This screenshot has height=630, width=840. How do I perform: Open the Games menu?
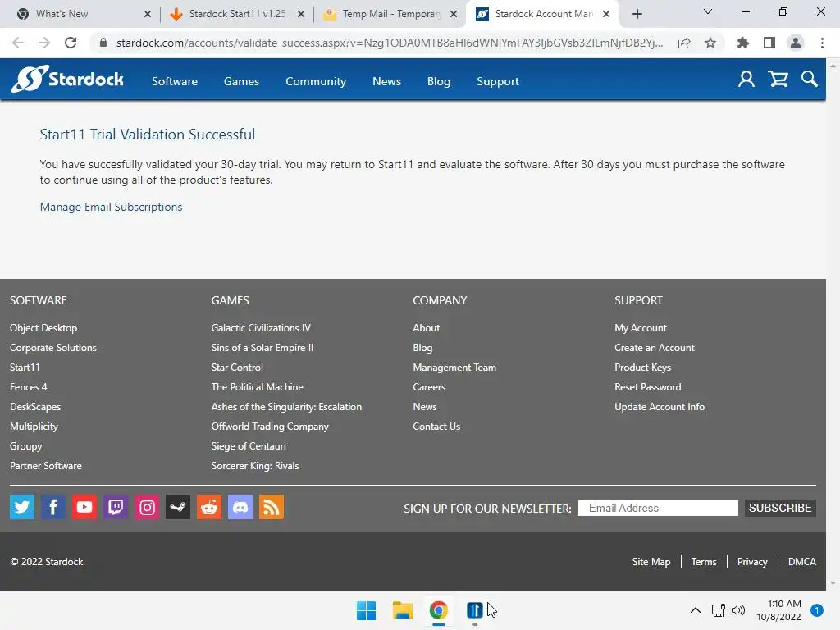click(242, 81)
